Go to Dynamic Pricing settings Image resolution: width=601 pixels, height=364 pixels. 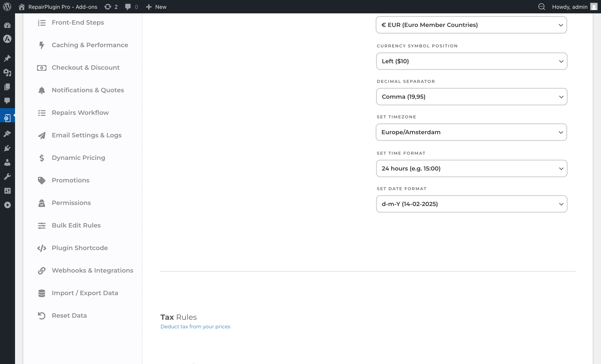[78, 158]
